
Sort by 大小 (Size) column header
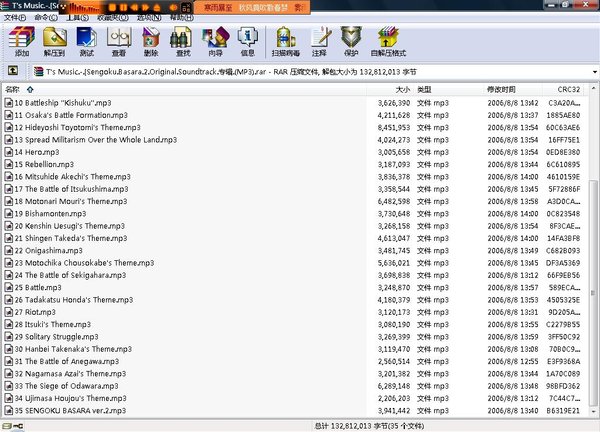click(x=390, y=90)
